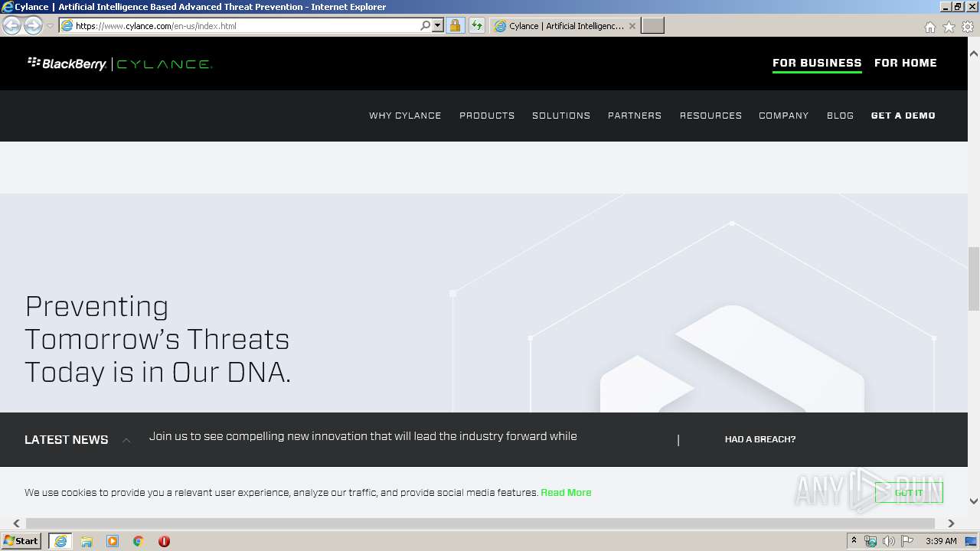The width and height of the screenshot is (980, 551).
Task: Open the SOLUTIONS menu
Action: 561,116
